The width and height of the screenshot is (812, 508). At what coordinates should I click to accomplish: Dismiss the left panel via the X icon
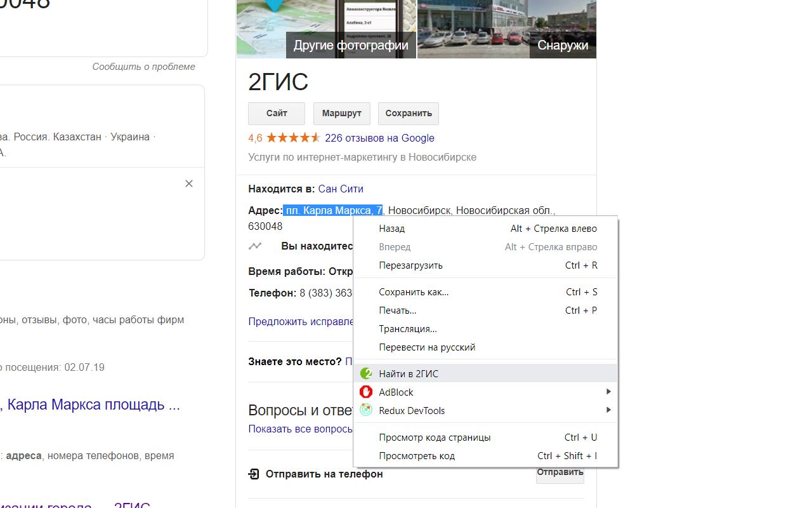point(189,184)
